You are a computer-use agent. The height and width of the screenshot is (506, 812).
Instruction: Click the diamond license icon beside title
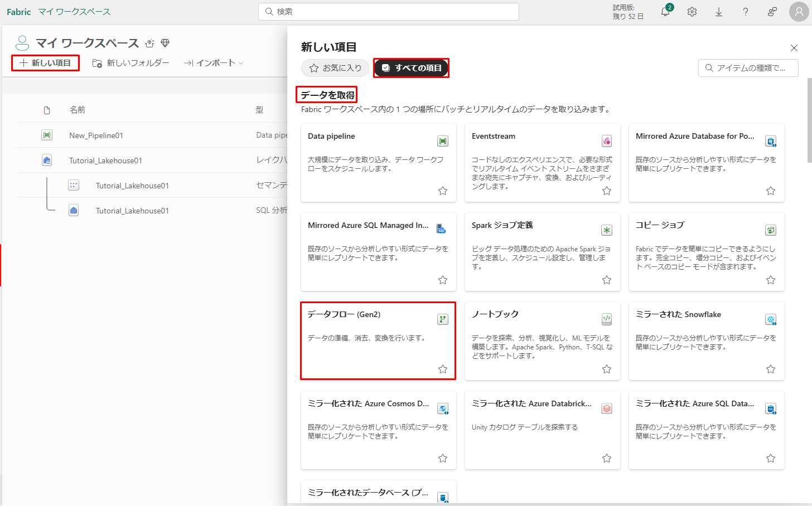tap(165, 43)
